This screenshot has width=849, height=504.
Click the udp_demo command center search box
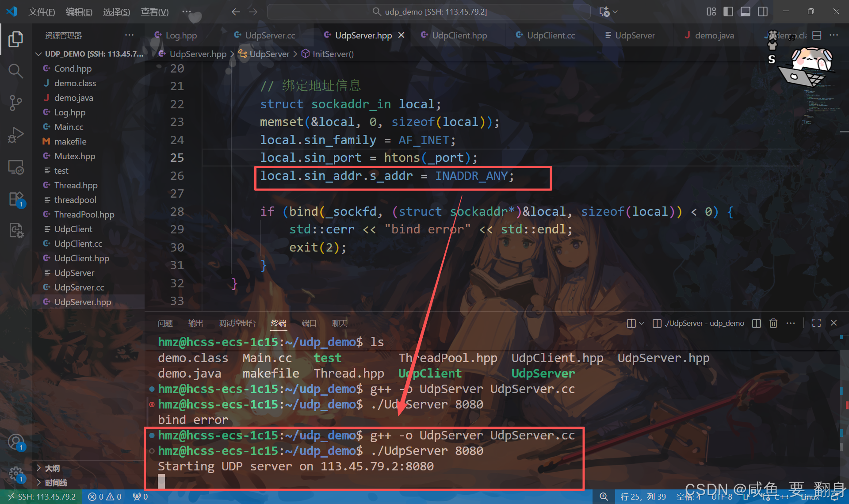(429, 11)
